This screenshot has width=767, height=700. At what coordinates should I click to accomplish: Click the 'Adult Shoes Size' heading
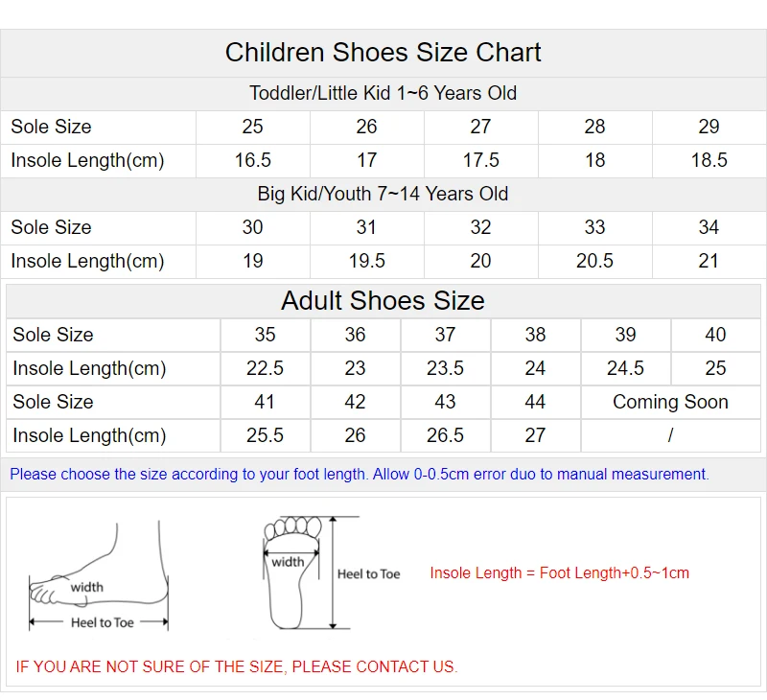(383, 300)
